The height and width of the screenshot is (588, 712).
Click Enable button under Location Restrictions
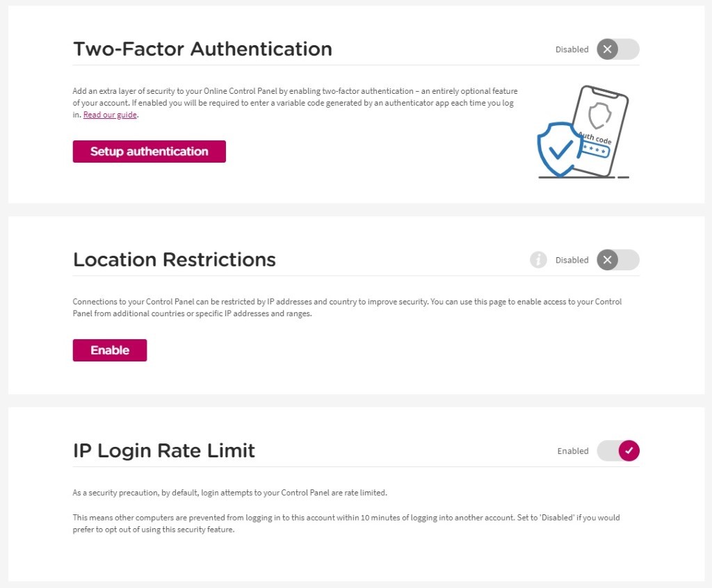click(x=109, y=350)
